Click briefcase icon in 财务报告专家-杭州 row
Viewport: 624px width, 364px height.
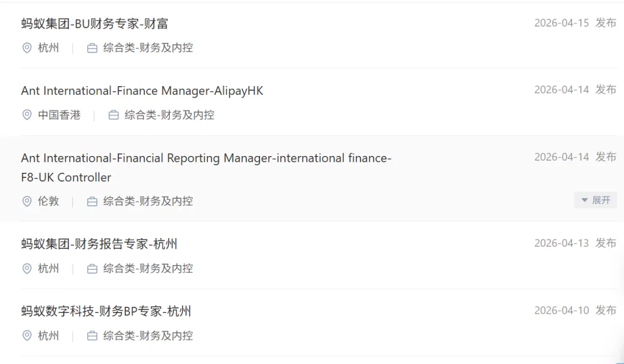coord(92,268)
